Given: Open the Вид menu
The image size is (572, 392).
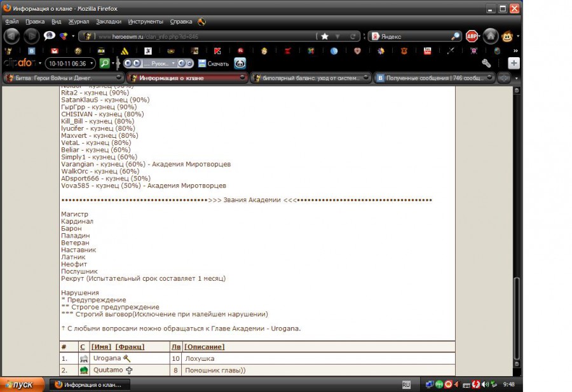Looking at the screenshot, I should click(56, 22).
